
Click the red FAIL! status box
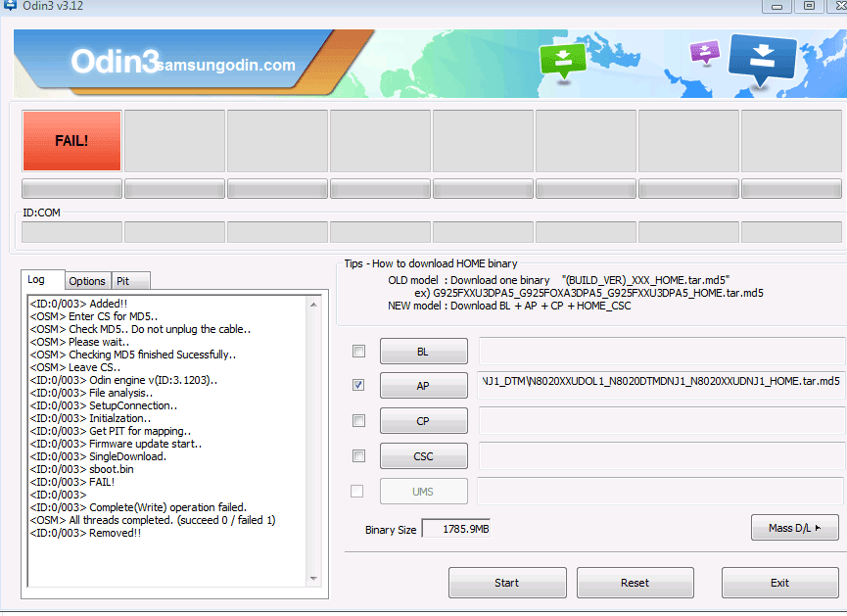click(x=71, y=141)
